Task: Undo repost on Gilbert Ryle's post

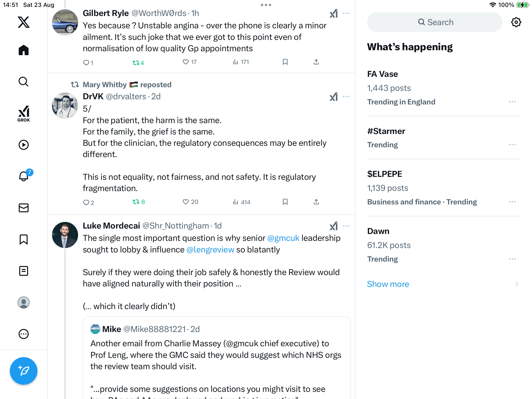Action: 136,63
